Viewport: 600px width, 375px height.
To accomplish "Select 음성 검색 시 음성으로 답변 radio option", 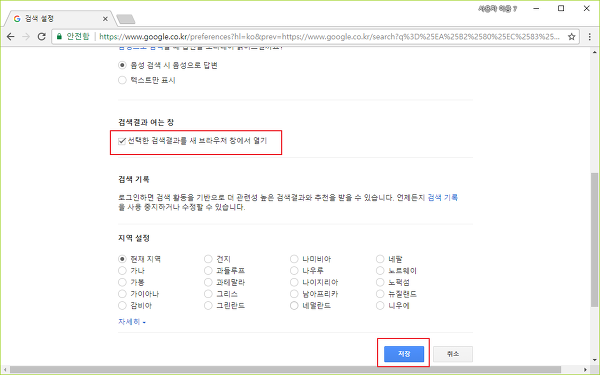I will (122, 65).
